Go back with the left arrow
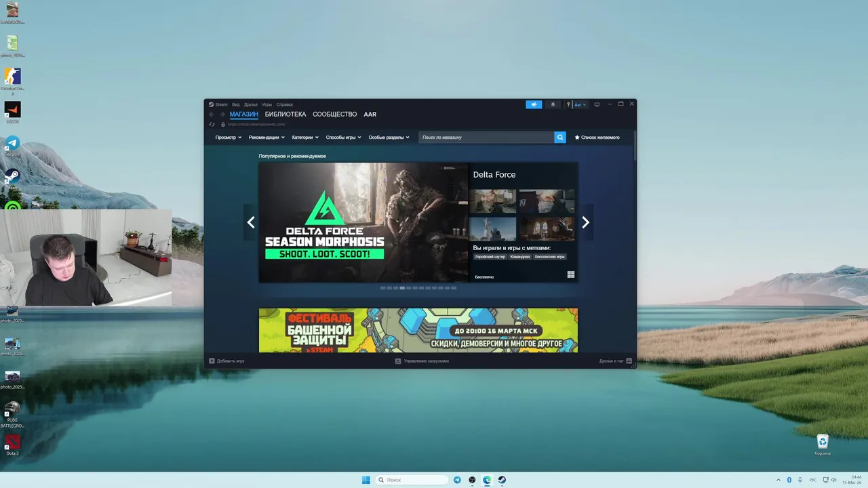Viewport: 868px width, 488px height. pos(212,115)
